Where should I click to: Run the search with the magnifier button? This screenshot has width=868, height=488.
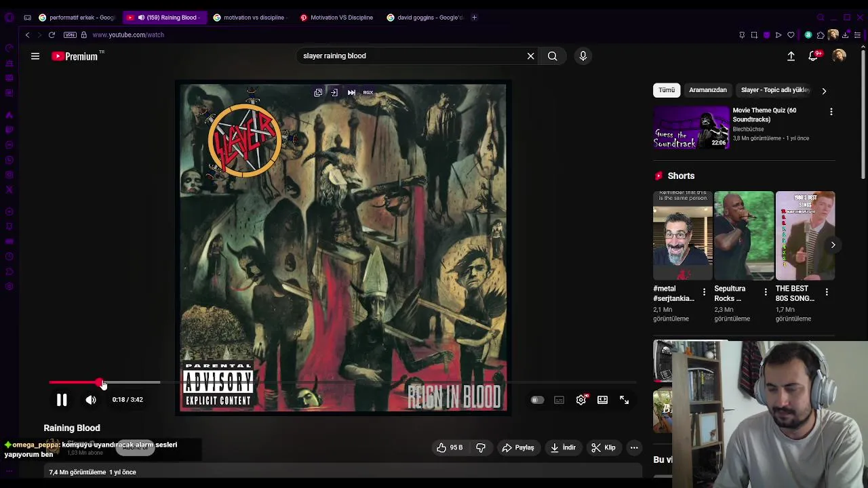(553, 56)
